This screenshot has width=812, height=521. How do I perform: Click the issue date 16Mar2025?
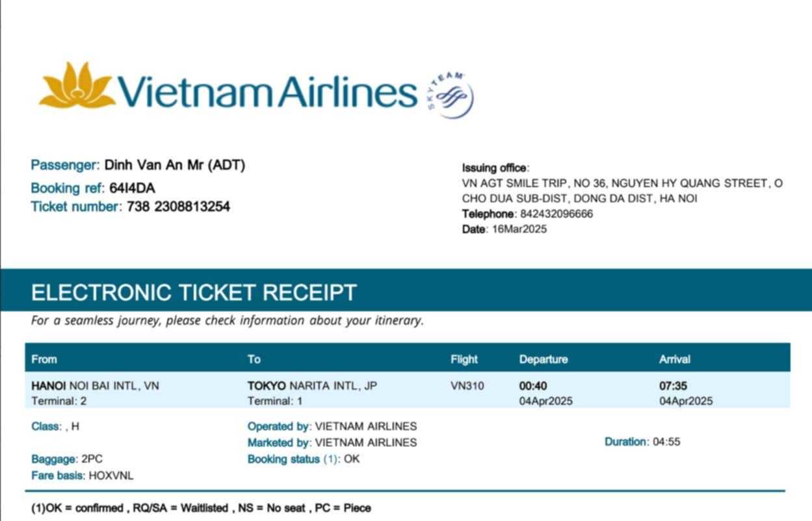point(519,229)
